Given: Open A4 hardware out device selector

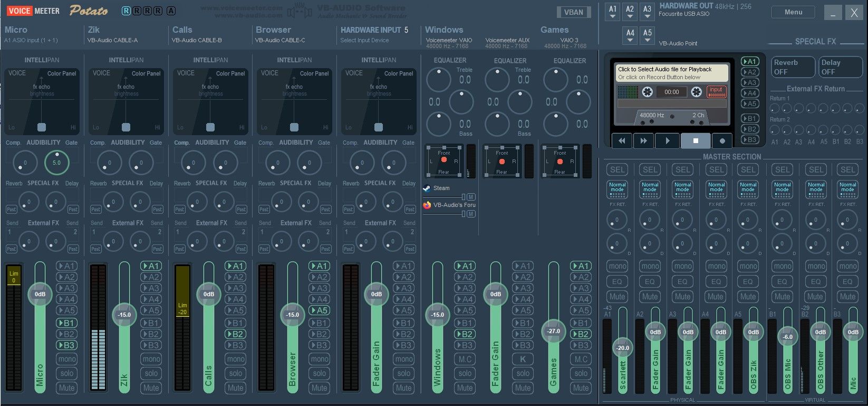Looking at the screenshot, I should 630,35.
